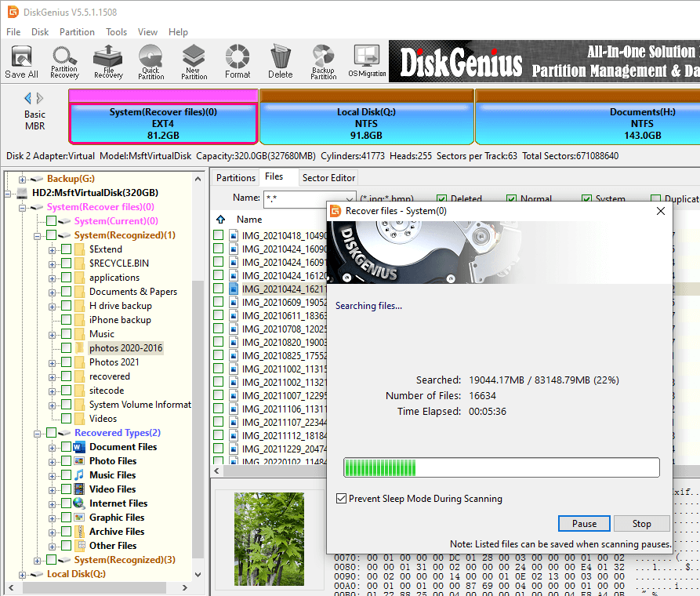Viewport: 700px width, 596px height.
Task: Select the Local Disk(Q:) NTFS partition block
Action: (366, 123)
